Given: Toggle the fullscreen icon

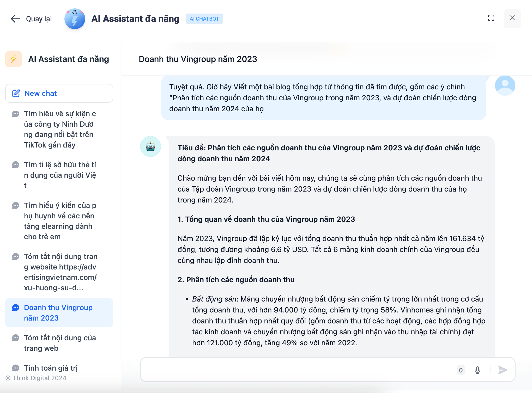Looking at the screenshot, I should [491, 18].
